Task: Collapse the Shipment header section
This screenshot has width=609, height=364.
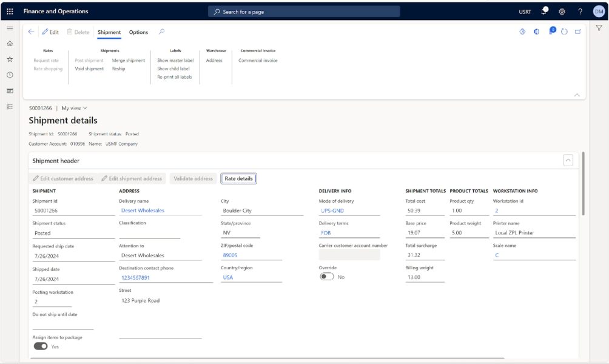Action: coord(568,160)
